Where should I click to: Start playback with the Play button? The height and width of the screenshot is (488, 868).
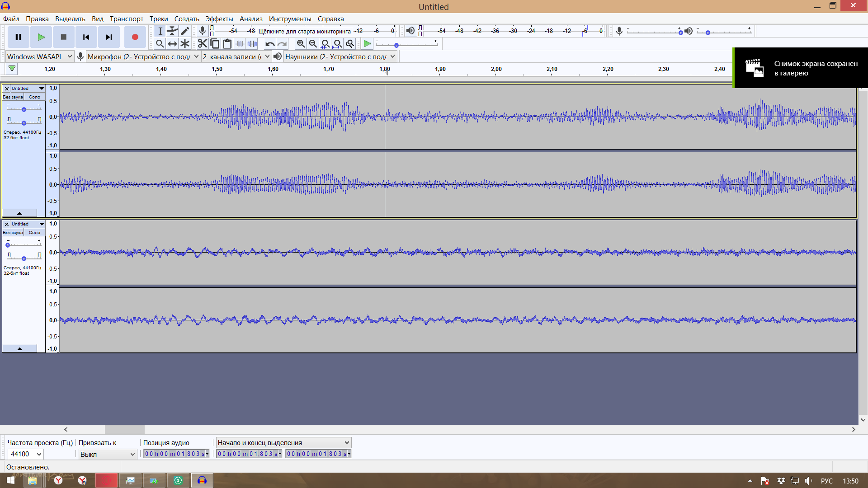[x=41, y=37]
